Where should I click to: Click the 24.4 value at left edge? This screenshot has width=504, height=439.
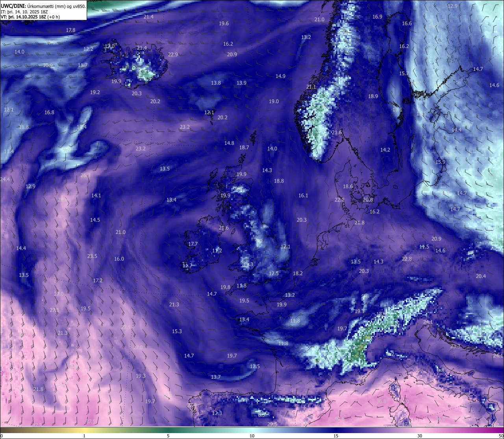pyautogui.click(x=5, y=180)
